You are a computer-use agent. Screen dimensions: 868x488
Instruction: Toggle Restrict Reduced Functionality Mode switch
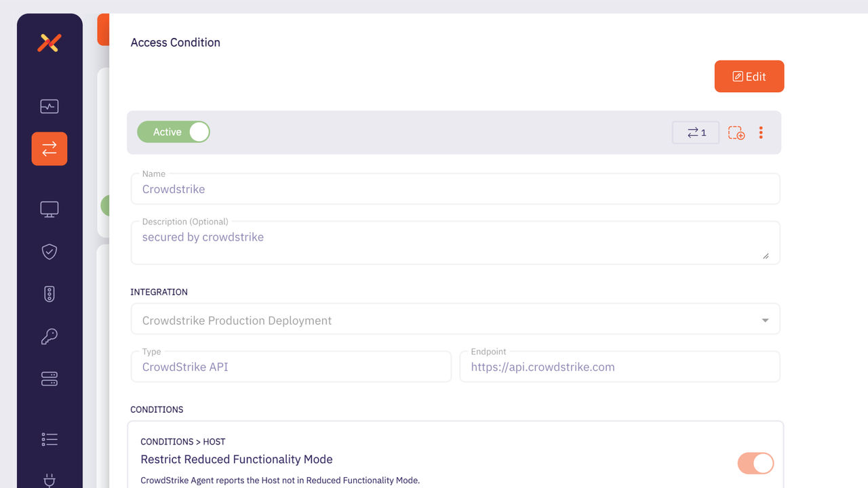[x=755, y=464]
